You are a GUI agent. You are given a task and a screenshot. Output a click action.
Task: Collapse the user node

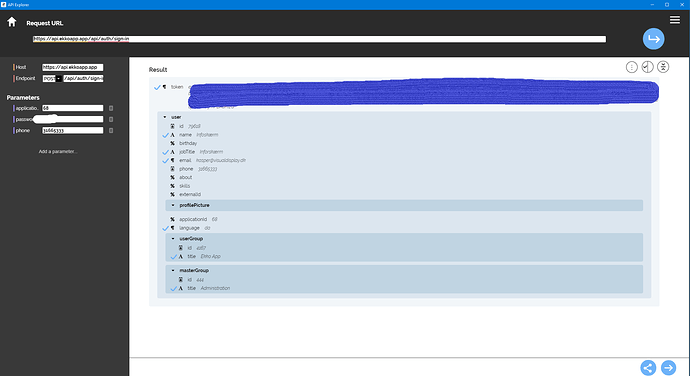[x=165, y=117]
